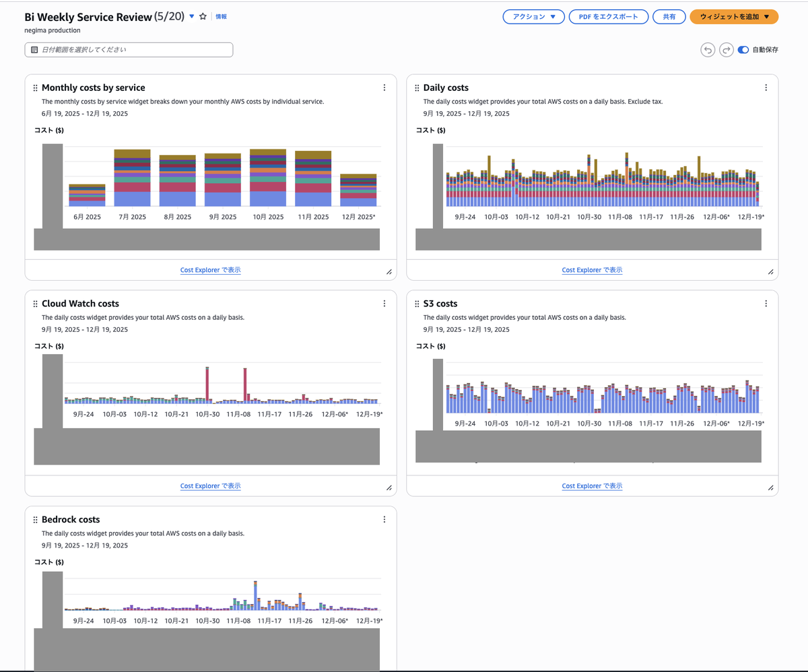Image resolution: width=808 pixels, height=672 pixels.
Task: Open options menu for Cloud Watch costs widget
Action: pyautogui.click(x=384, y=304)
